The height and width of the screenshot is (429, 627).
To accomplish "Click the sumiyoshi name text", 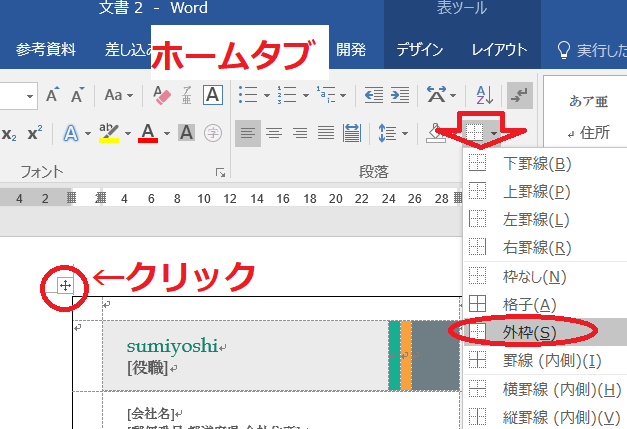I will [x=171, y=345].
